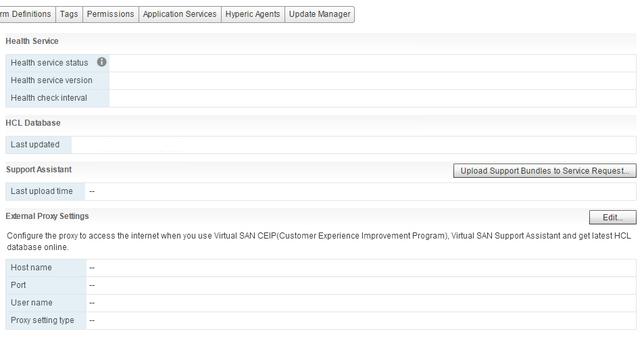Select the Health service status row
This screenshot has height=346, width=644.
pyautogui.click(x=321, y=63)
